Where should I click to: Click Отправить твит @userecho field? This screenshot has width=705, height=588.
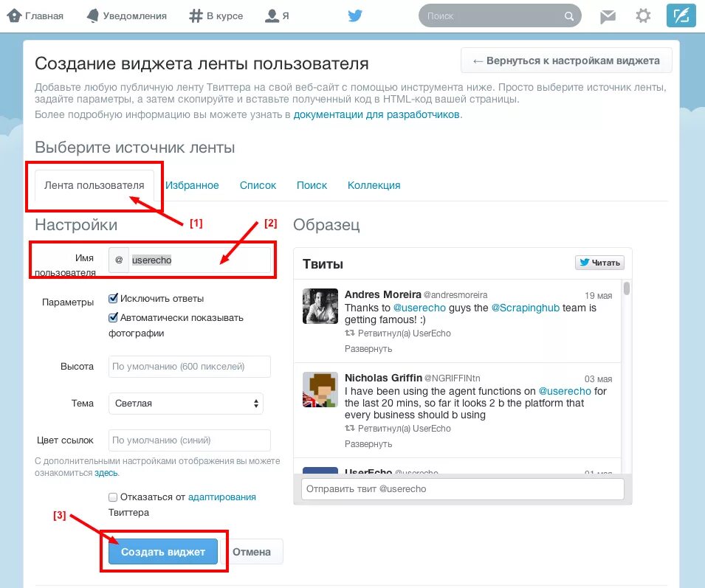pyautogui.click(x=463, y=488)
